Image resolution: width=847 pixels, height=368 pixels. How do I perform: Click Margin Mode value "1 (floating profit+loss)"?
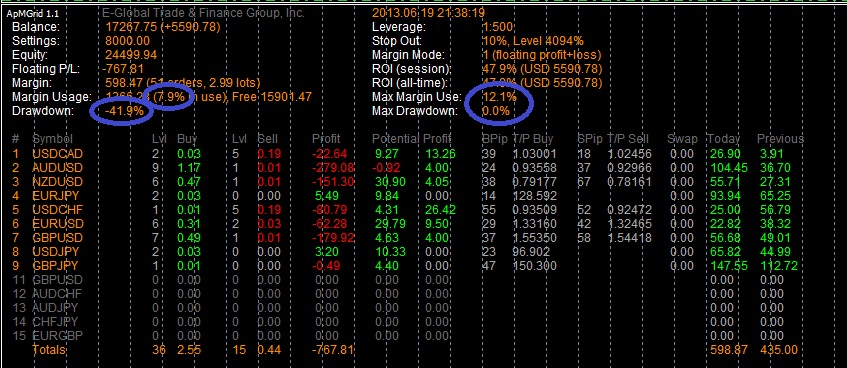(x=541, y=55)
